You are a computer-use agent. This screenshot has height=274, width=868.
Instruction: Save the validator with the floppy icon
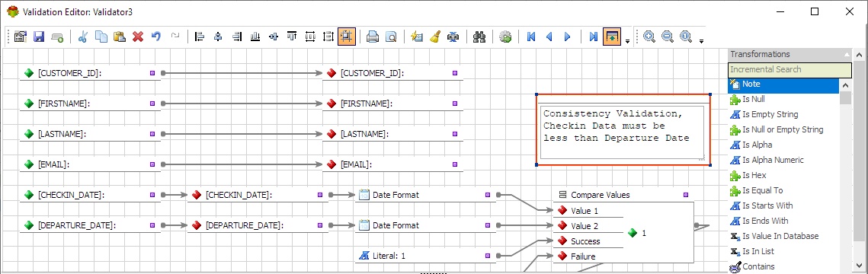pos(39,37)
